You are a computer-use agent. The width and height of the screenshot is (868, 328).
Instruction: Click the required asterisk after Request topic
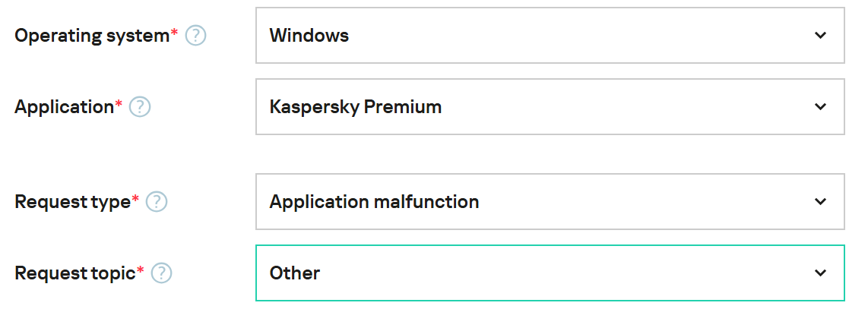pyautogui.click(x=140, y=270)
